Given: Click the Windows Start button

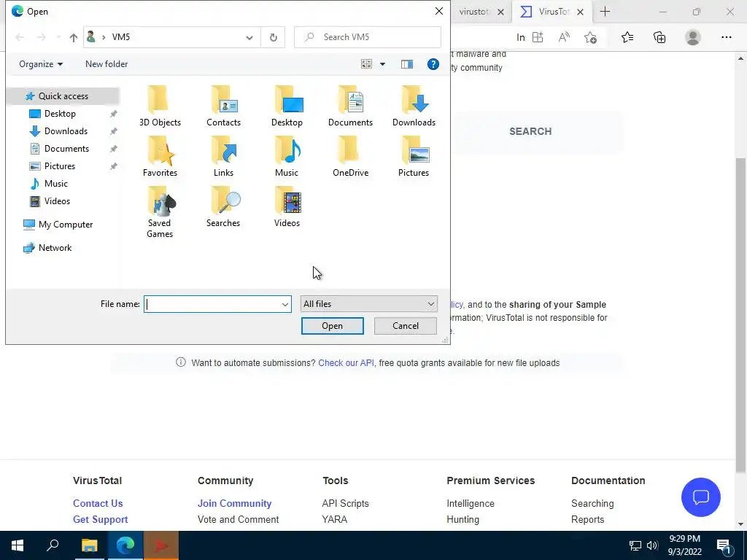Looking at the screenshot, I should tap(18, 545).
